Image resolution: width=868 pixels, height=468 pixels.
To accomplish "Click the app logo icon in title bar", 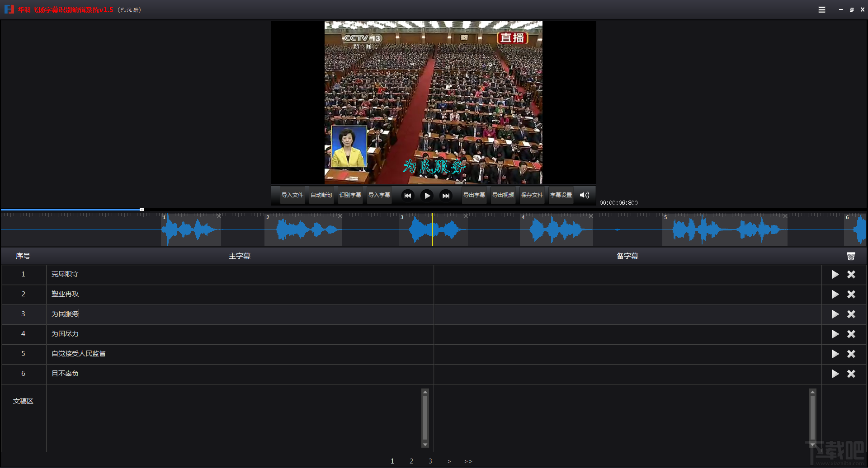I will (9, 9).
